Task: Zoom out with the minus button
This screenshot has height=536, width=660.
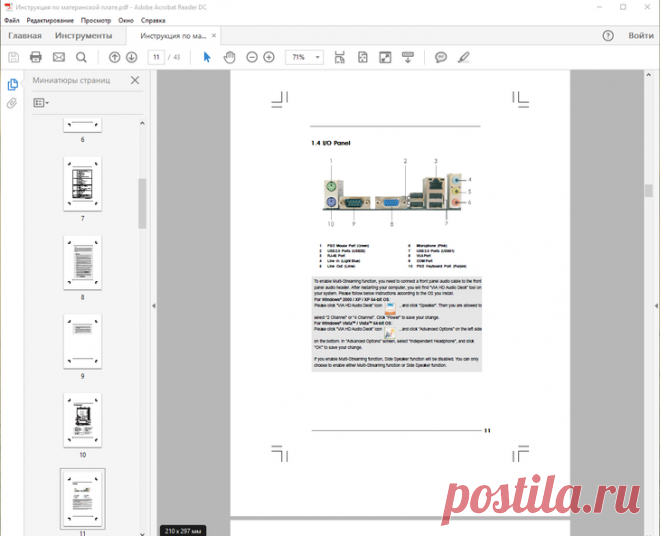Action: (252, 57)
